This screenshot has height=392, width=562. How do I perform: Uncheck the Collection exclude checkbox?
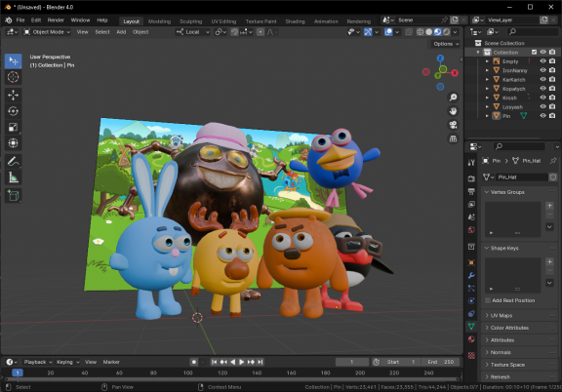pos(534,52)
